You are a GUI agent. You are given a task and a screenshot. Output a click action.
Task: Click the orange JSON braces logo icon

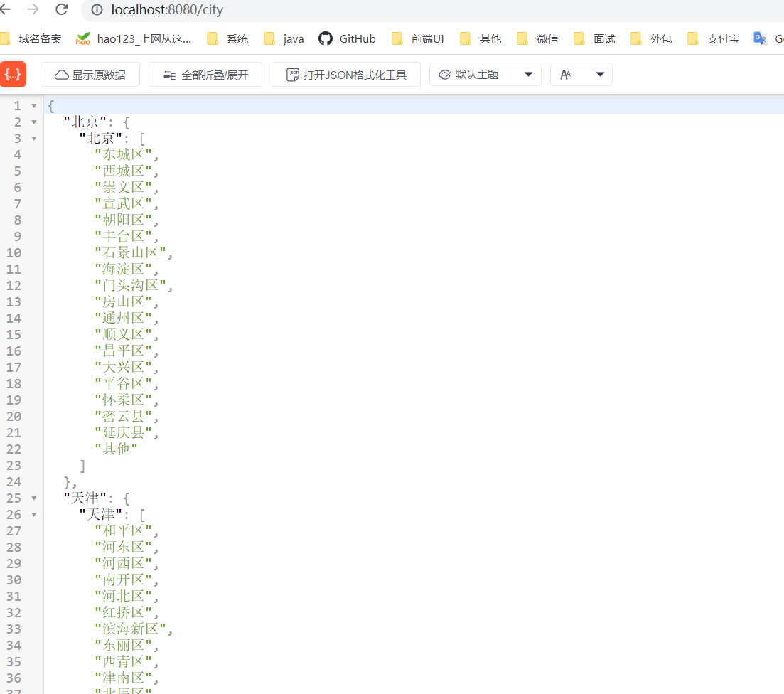coord(13,75)
